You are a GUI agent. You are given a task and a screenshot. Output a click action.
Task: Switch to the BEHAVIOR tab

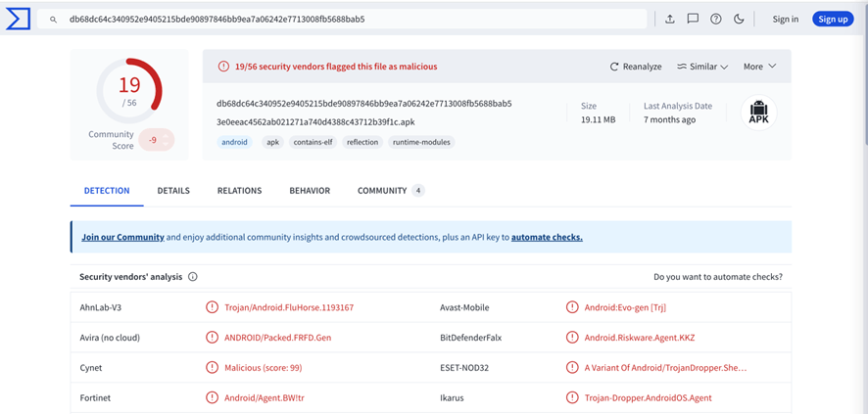310,191
